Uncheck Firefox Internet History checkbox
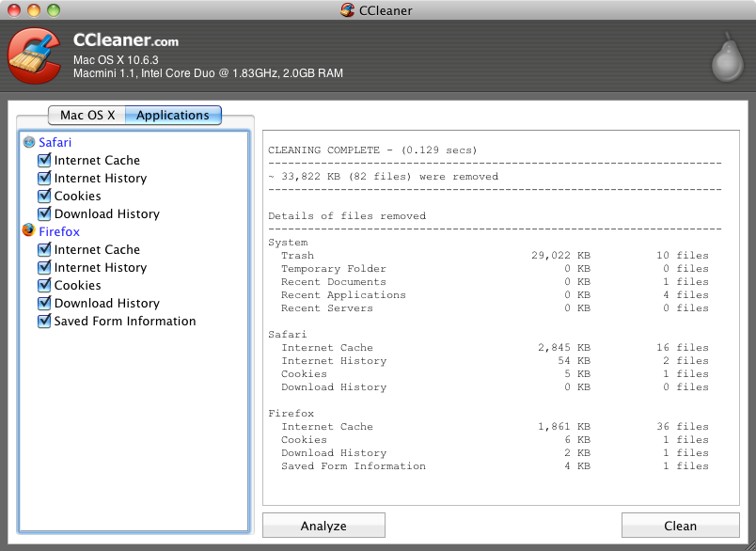Screen dimensions: 756x551 point(44,268)
